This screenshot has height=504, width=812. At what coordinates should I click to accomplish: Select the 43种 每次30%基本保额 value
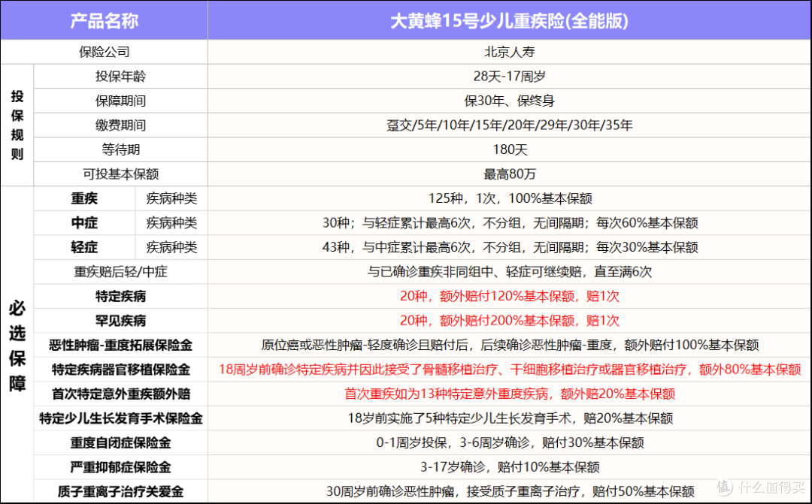click(x=510, y=247)
